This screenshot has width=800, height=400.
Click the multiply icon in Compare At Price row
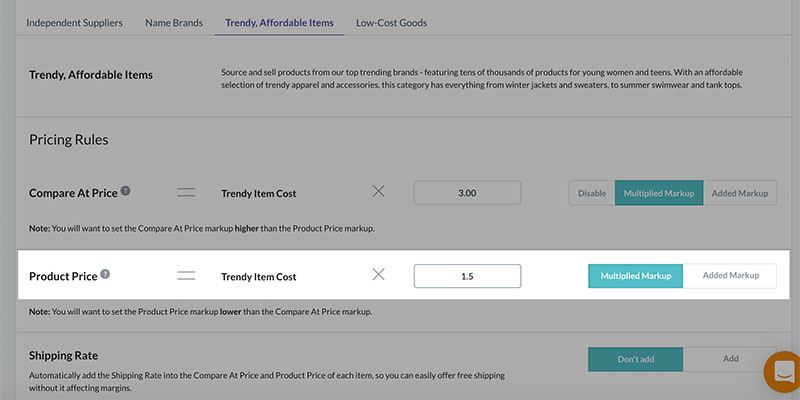pyautogui.click(x=378, y=192)
